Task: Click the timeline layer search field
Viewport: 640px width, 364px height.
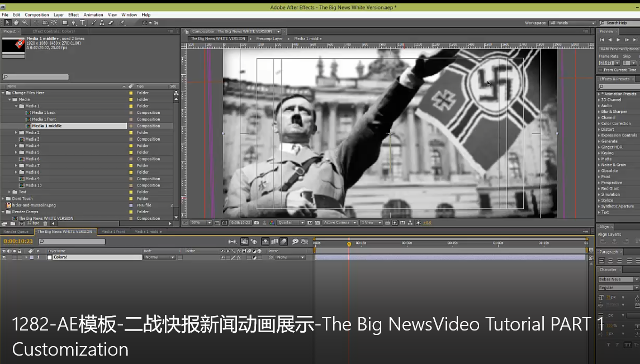Action: tap(72, 242)
